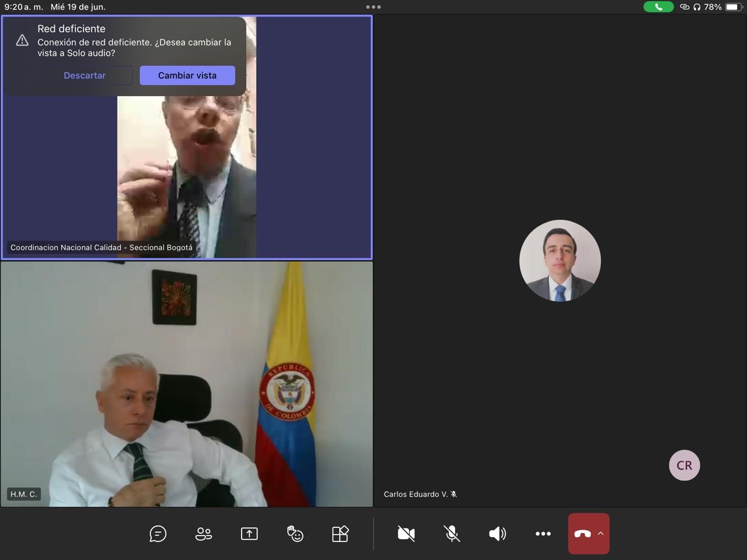Turn on the camera
Viewport: 747px width, 560px height.
pos(406,534)
